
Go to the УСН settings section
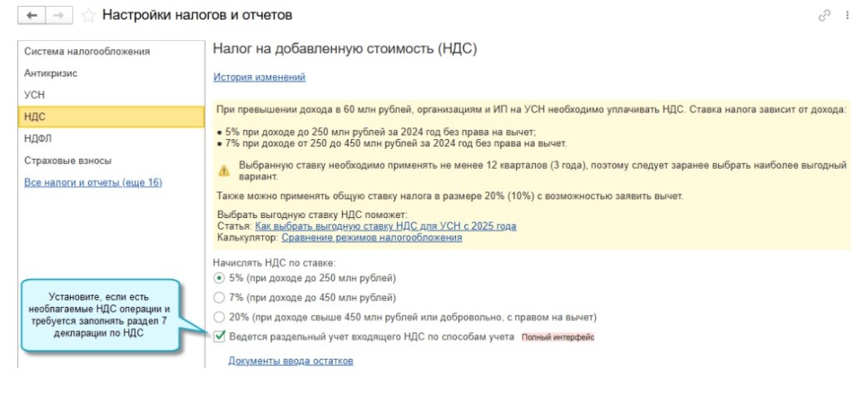click(x=34, y=95)
